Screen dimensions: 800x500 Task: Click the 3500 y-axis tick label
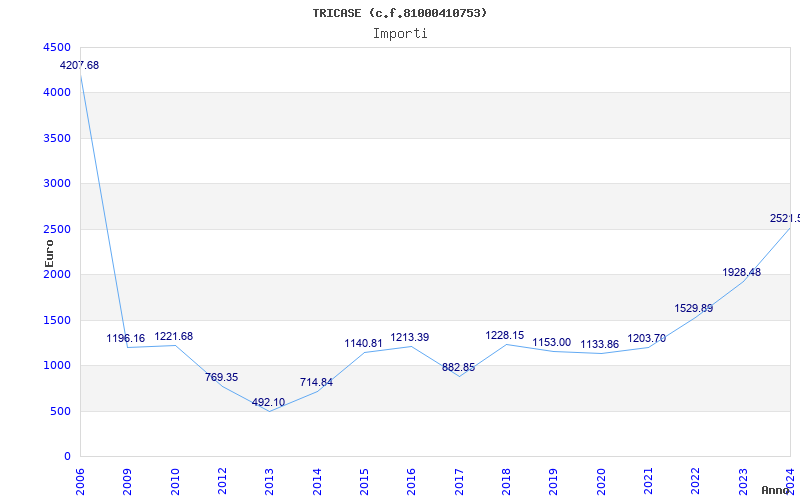pos(57,138)
